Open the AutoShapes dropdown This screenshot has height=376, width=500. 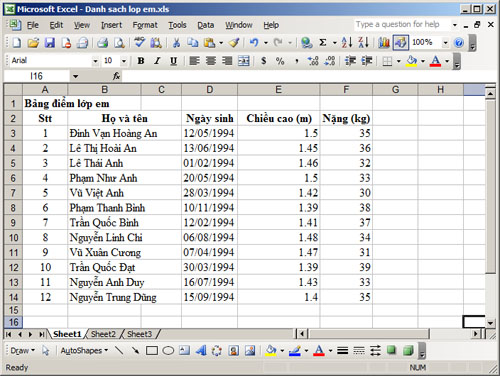click(84, 351)
